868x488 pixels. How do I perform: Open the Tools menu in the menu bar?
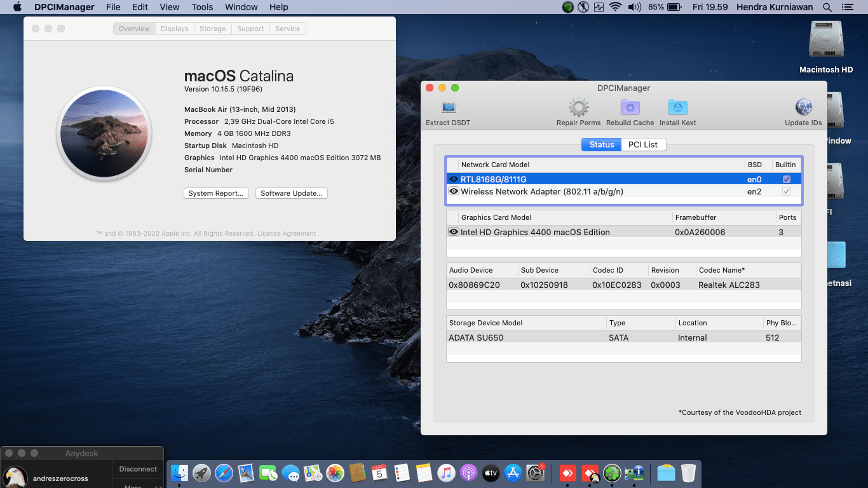(x=201, y=7)
